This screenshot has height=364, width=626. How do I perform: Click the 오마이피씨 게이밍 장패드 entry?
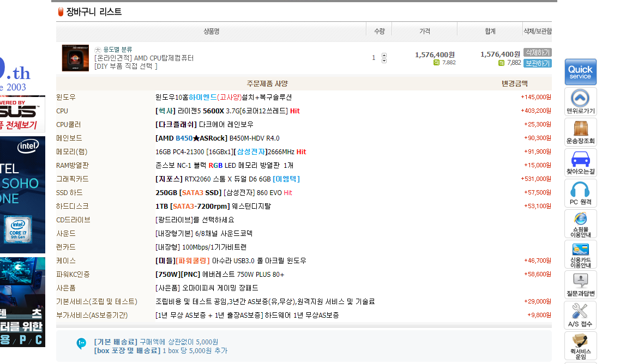(207, 288)
